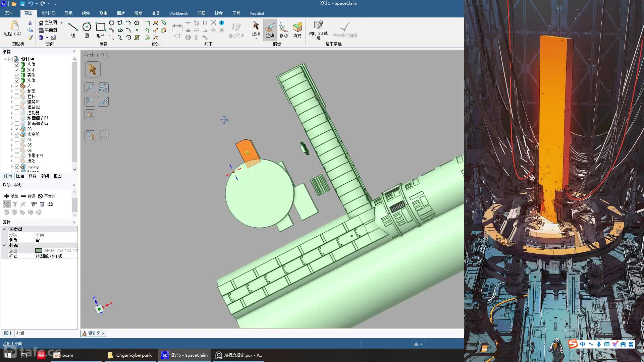Viewport: 644px width, 362px height.
Task: Switch to the KeyShot ribbon tab
Action: pyautogui.click(x=257, y=13)
